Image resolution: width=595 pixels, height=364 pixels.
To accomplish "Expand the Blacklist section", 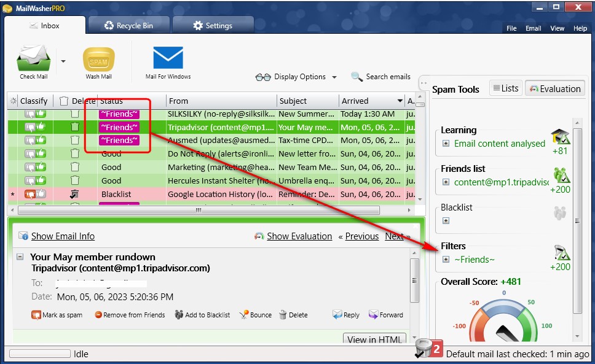I will [x=446, y=220].
